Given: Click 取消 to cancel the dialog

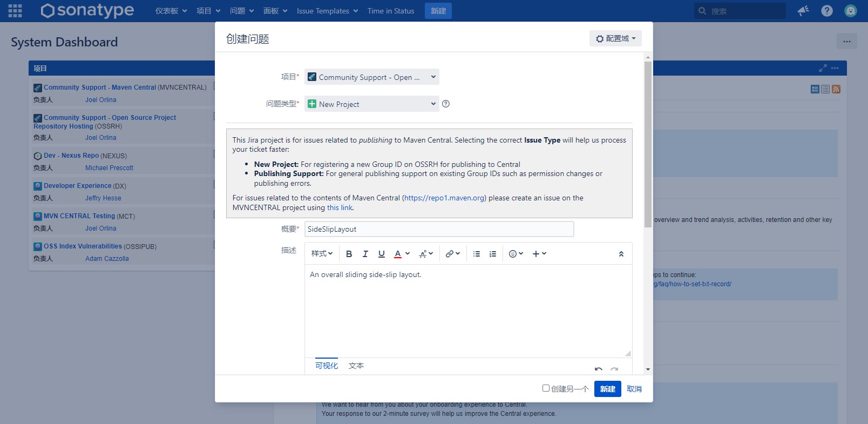Looking at the screenshot, I should [x=634, y=389].
